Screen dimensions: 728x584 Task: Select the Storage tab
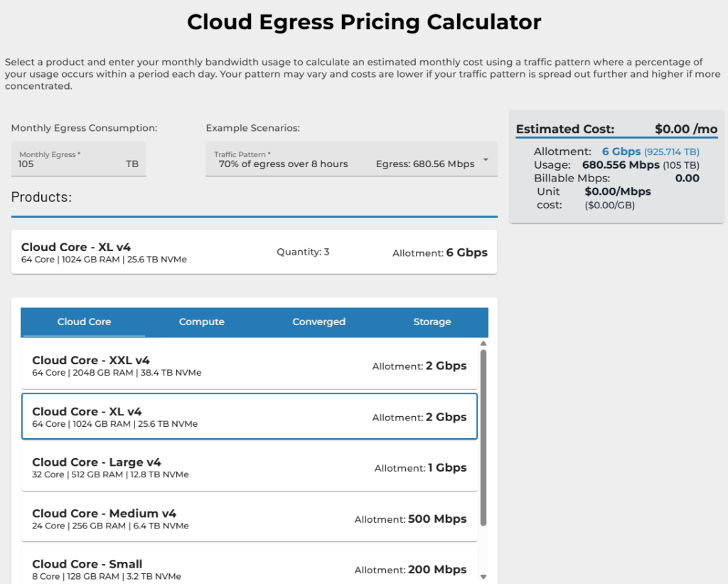pos(432,322)
